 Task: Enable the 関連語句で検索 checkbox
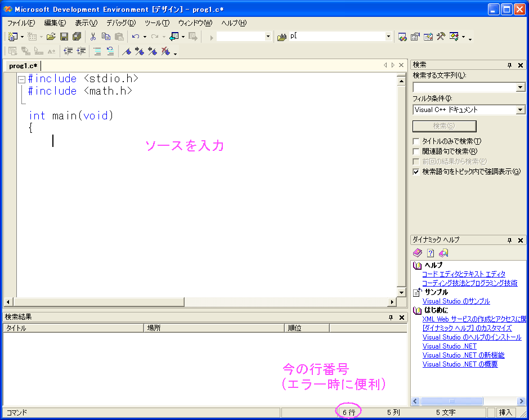click(416, 151)
